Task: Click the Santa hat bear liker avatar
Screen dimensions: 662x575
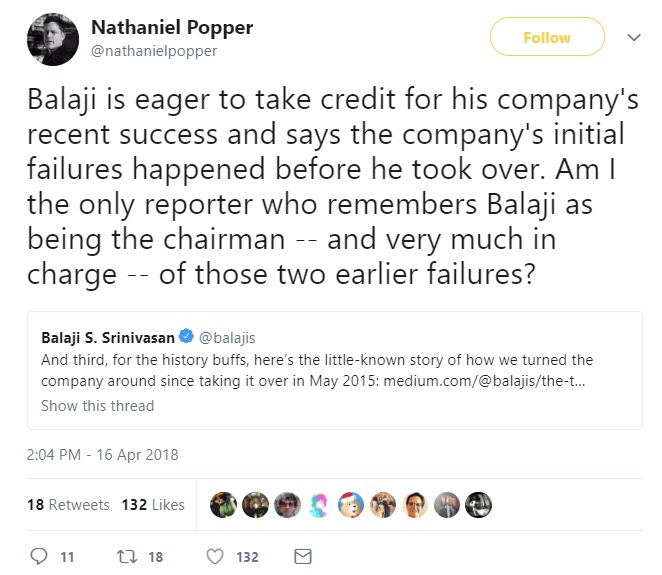Action: pyautogui.click(x=351, y=505)
